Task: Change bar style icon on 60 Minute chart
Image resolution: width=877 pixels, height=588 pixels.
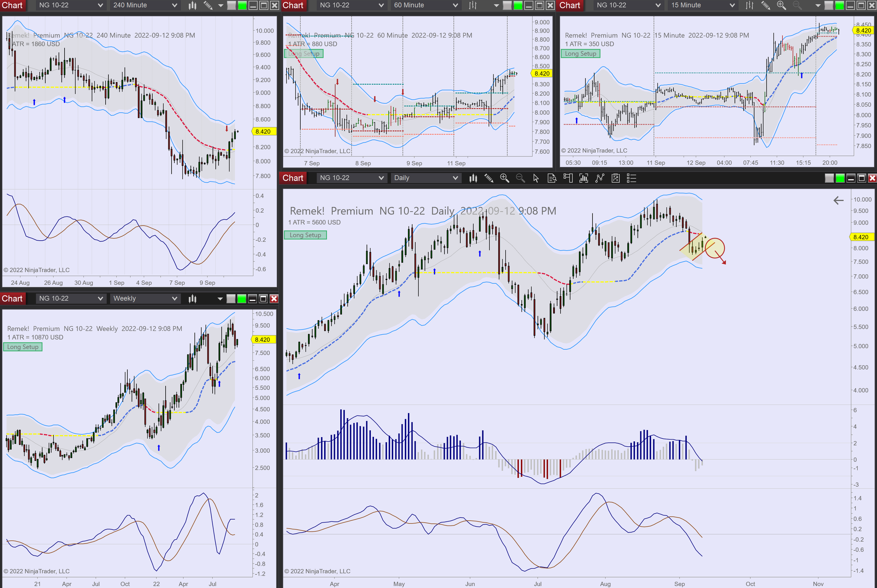Action: tap(473, 5)
